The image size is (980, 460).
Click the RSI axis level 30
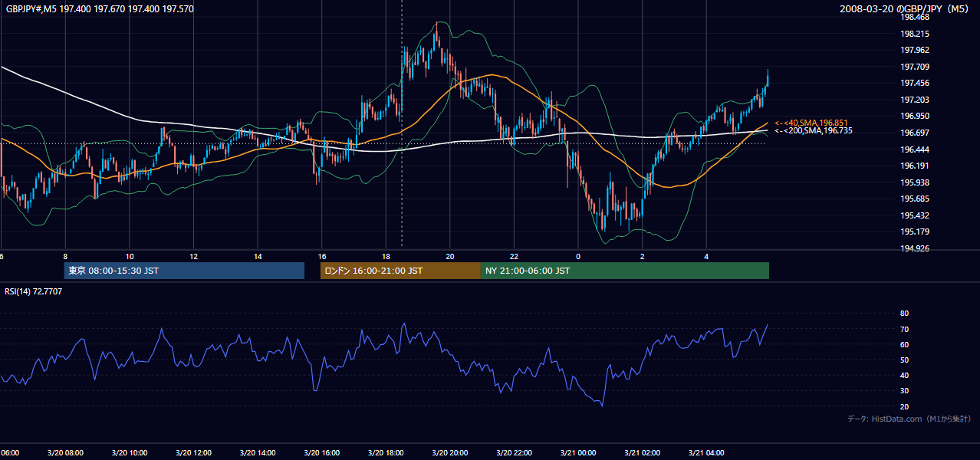(904, 391)
